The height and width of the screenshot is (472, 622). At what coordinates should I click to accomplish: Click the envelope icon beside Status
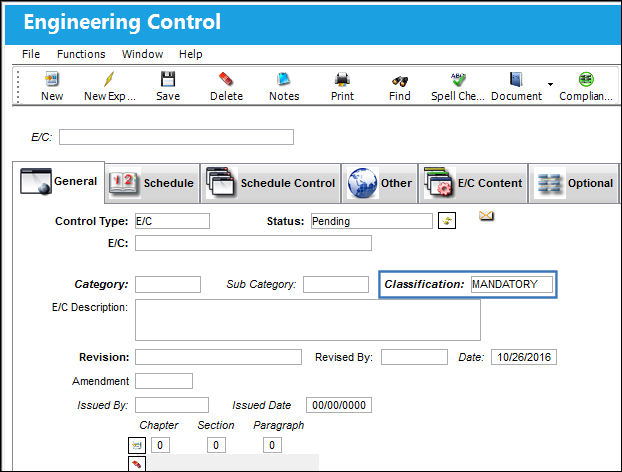point(486,216)
